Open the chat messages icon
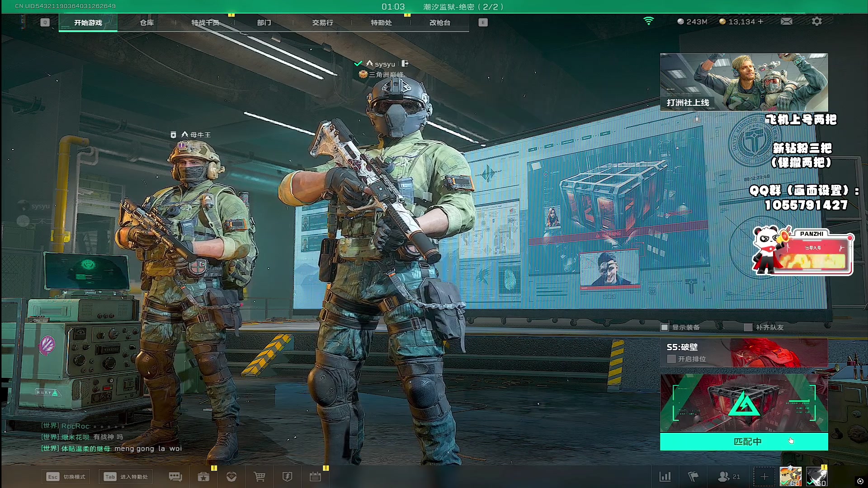The height and width of the screenshot is (488, 868). [x=175, y=477]
